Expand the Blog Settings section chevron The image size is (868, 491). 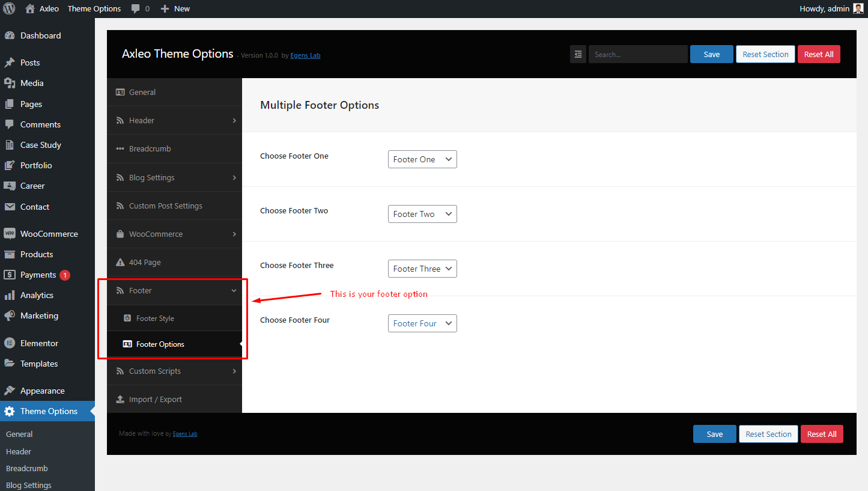(x=234, y=178)
